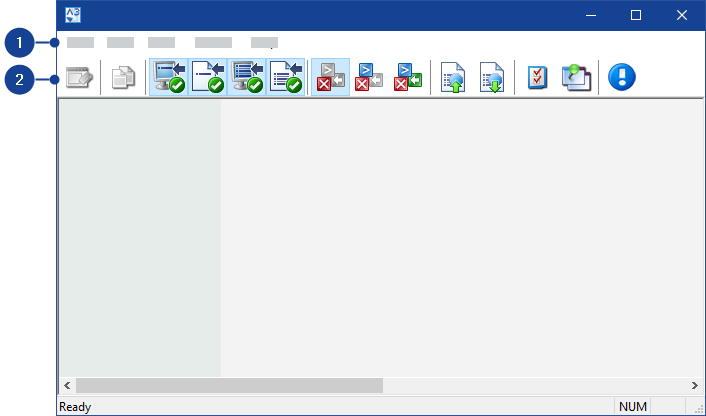Click the horizontal scrollbar right arrow
706x416 pixels.
pos(694,385)
